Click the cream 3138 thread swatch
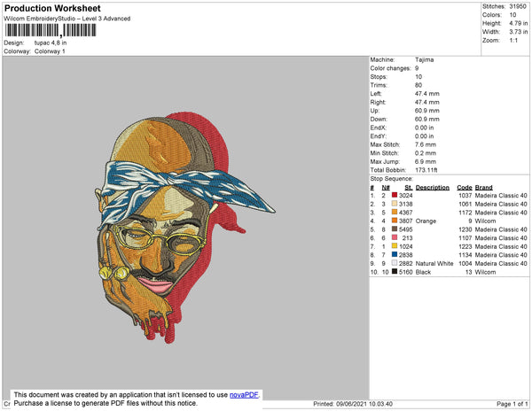This screenshot has width=532, height=411. pos(395,204)
